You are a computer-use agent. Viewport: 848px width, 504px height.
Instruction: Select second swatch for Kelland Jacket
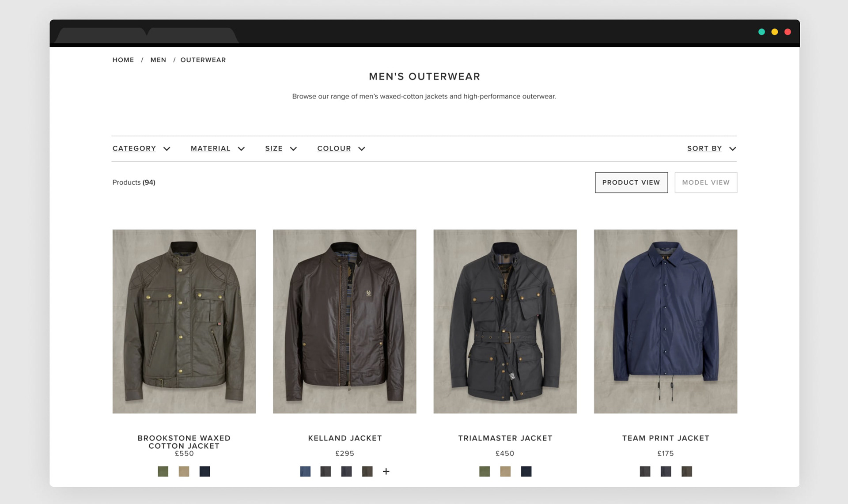pos(326,471)
